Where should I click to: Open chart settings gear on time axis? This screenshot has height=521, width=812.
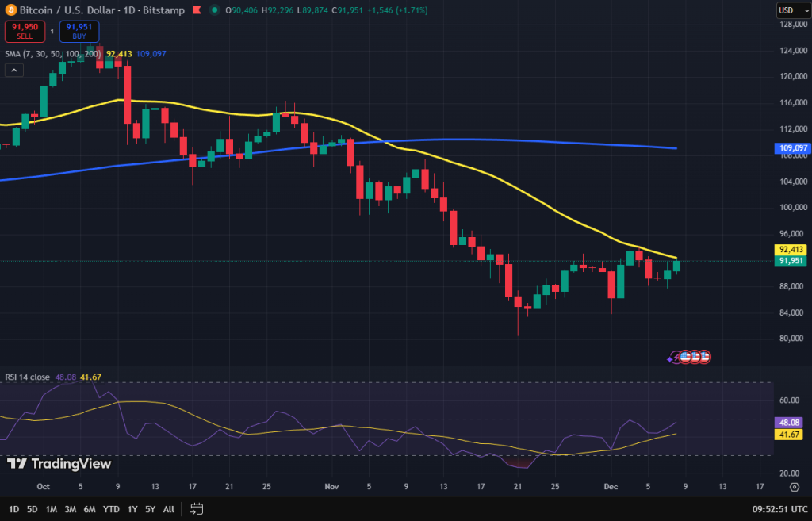coord(795,486)
